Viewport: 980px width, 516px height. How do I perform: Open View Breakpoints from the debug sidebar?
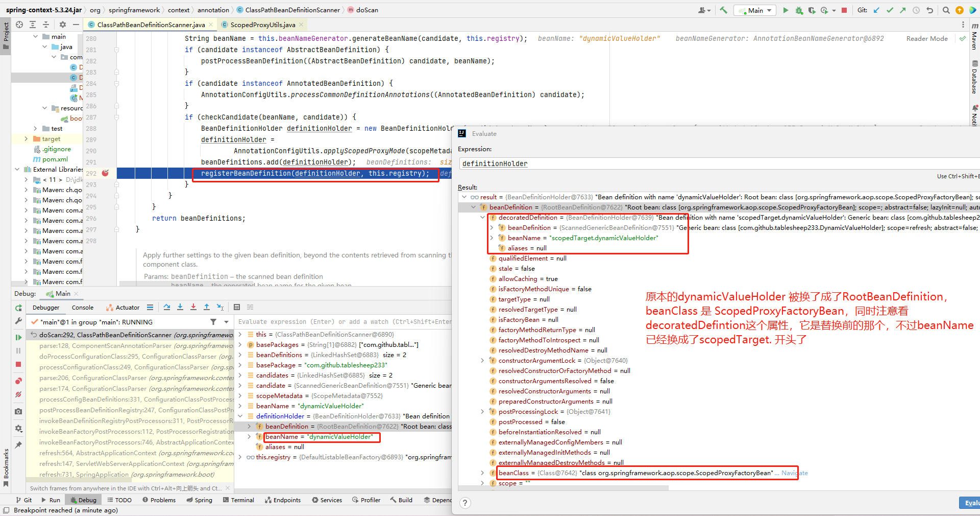(x=18, y=381)
